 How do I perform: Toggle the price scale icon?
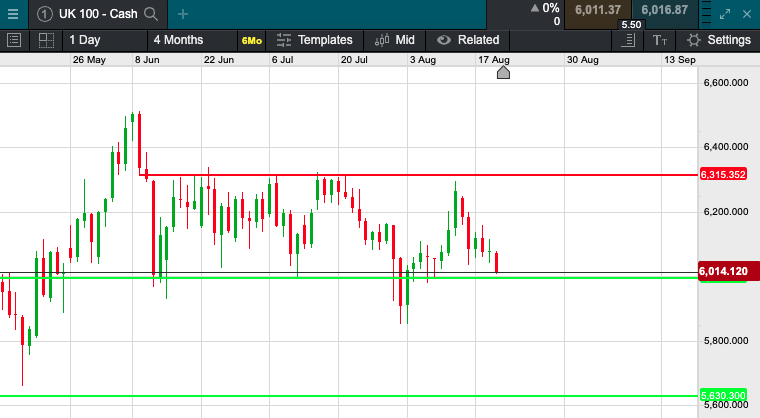[628, 40]
